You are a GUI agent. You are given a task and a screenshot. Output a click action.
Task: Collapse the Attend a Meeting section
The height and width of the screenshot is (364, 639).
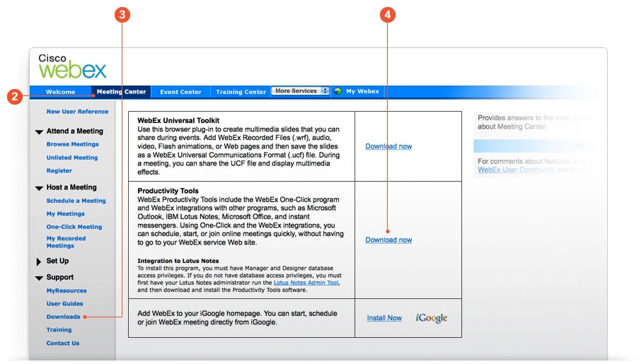click(39, 132)
